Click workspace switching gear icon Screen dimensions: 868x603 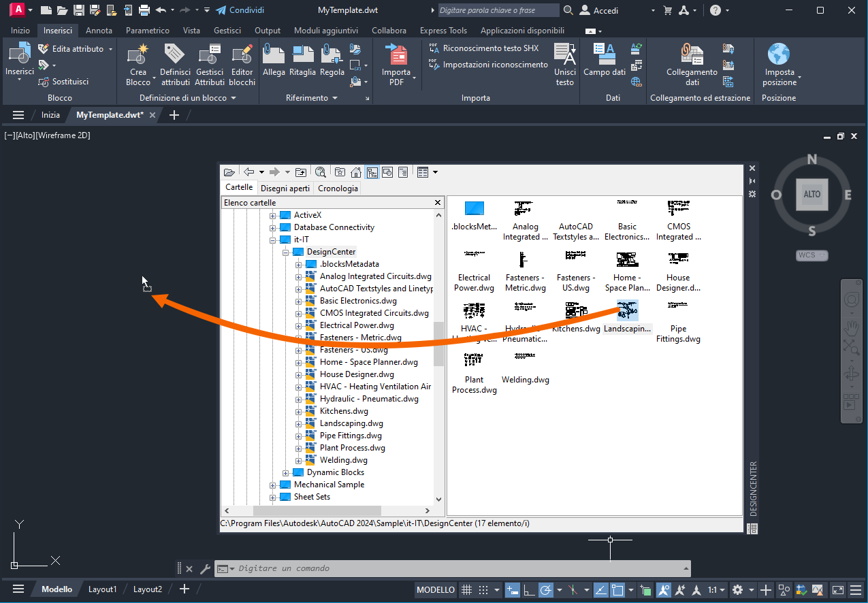(737, 589)
